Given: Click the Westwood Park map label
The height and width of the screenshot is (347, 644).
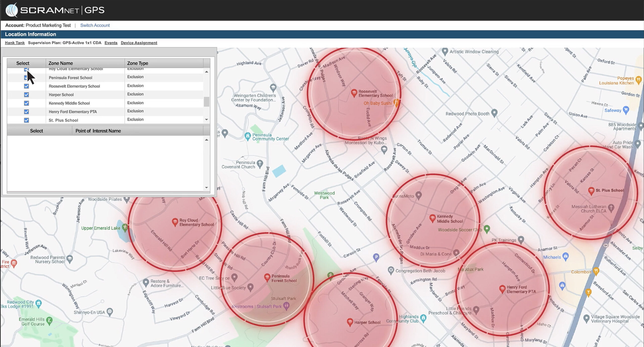Looking at the screenshot, I should tap(324, 195).
